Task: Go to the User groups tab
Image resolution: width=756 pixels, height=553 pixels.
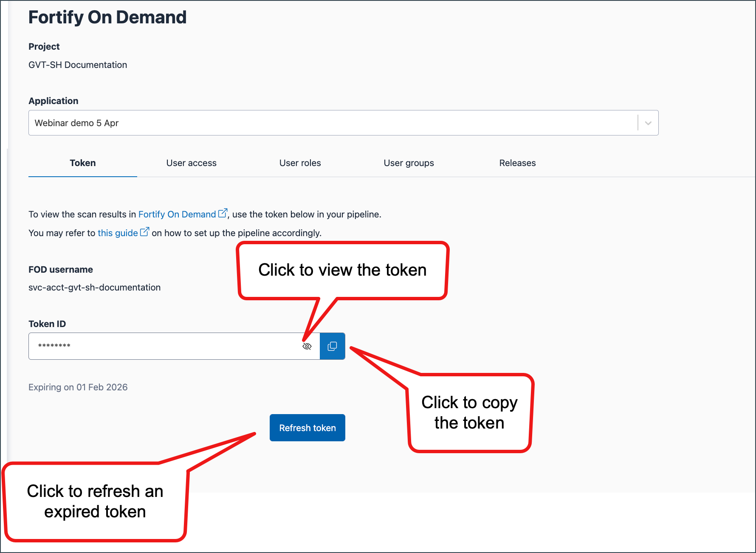Action: coord(409,163)
